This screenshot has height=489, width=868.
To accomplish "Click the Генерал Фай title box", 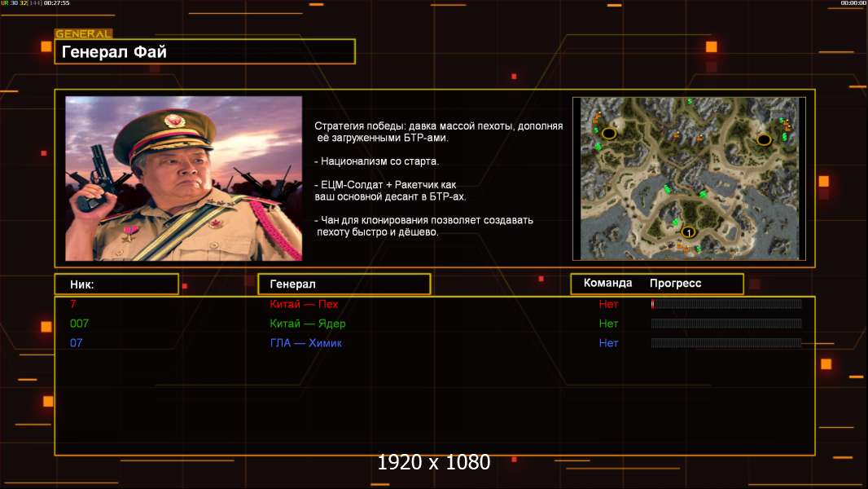I will (205, 51).
